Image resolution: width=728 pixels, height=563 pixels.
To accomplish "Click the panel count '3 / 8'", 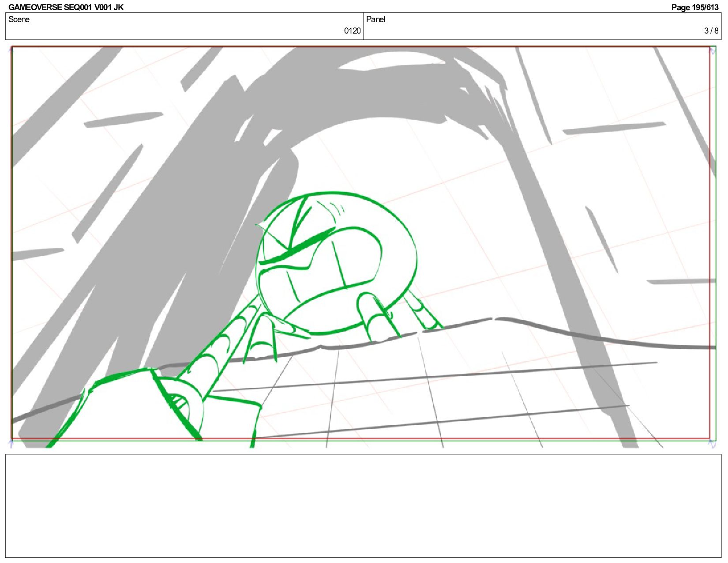I will point(711,30).
